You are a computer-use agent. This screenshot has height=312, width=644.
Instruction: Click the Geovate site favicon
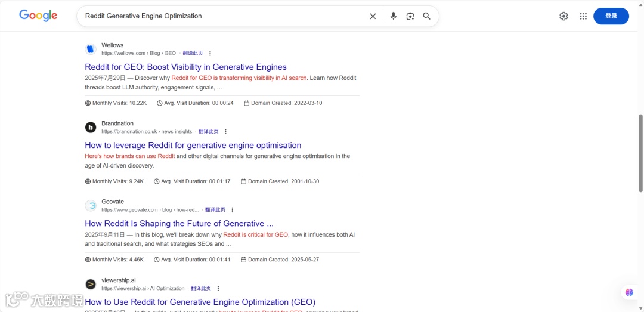91,206
